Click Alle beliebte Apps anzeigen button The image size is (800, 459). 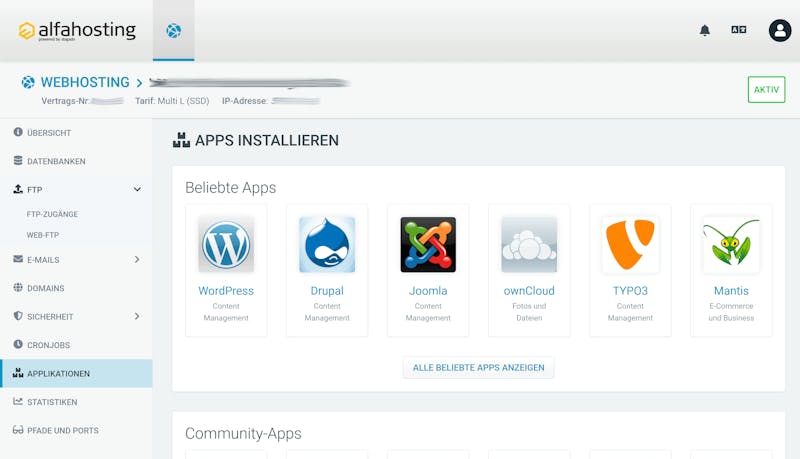tap(479, 368)
